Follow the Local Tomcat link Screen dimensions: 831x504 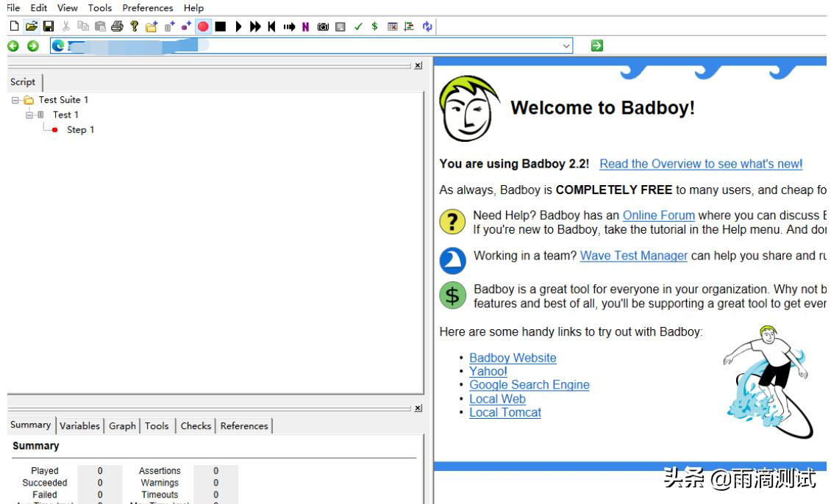point(505,412)
